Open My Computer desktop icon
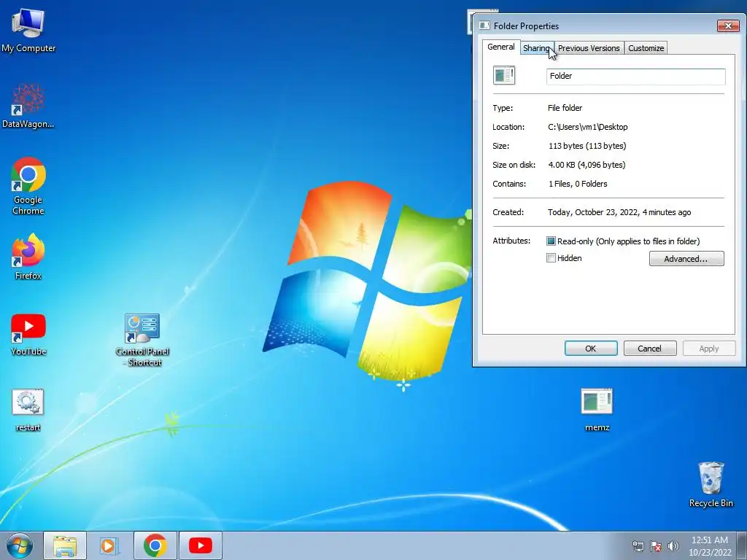The height and width of the screenshot is (560, 747). coord(28,31)
